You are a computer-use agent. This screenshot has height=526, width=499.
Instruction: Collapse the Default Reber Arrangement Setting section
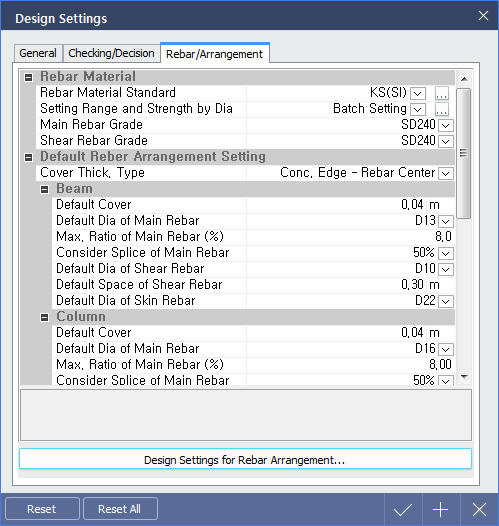coord(29,157)
